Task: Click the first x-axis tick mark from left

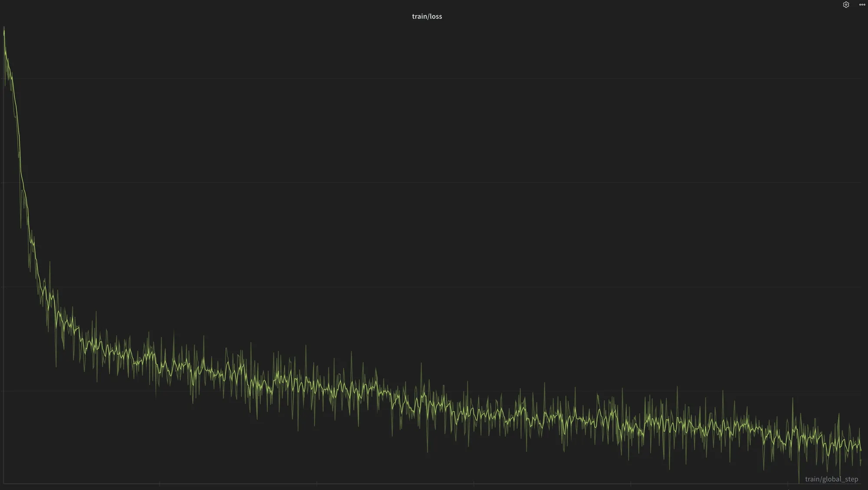Action: [x=160, y=483]
